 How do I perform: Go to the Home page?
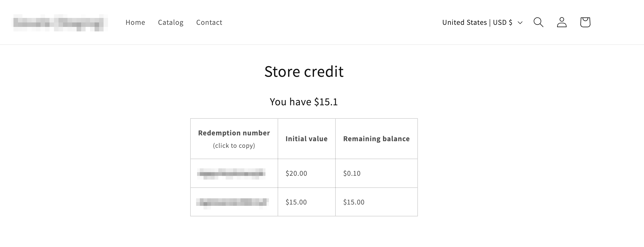pyautogui.click(x=135, y=22)
